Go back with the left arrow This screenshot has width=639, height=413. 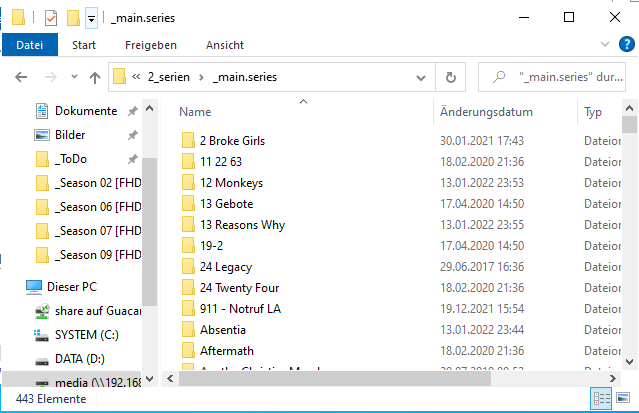coord(21,77)
